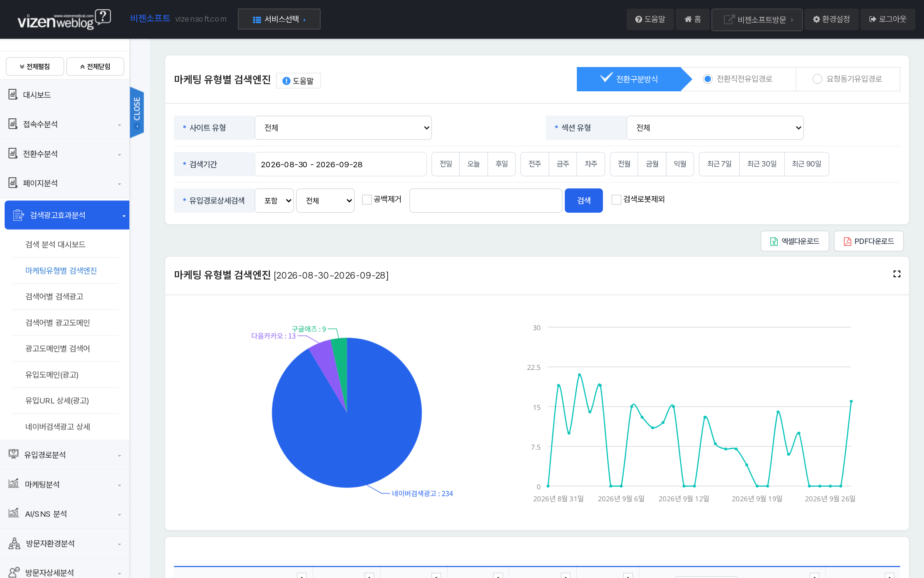Image resolution: width=924 pixels, height=578 pixels.
Task: Click 전체펼침 expand all button
Action: coord(35,67)
